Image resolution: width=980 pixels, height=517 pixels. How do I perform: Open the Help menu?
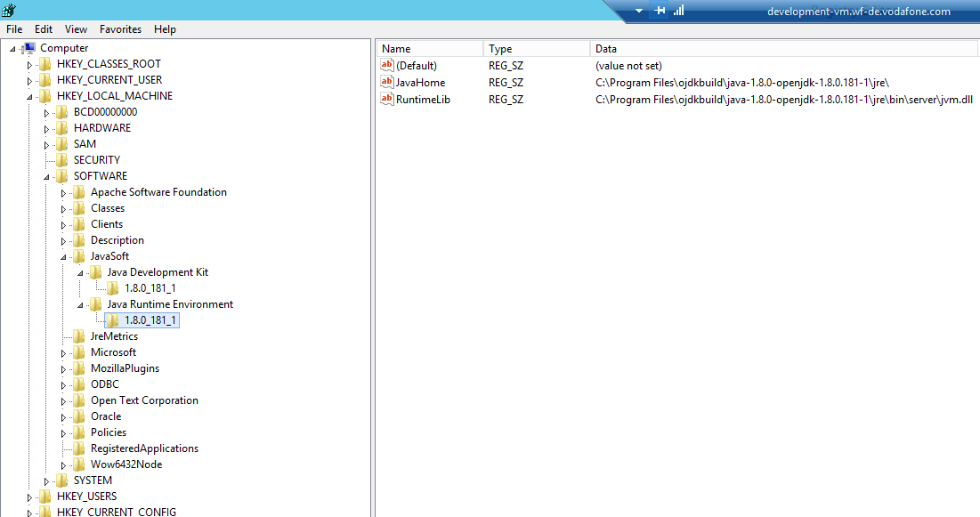[x=165, y=29]
